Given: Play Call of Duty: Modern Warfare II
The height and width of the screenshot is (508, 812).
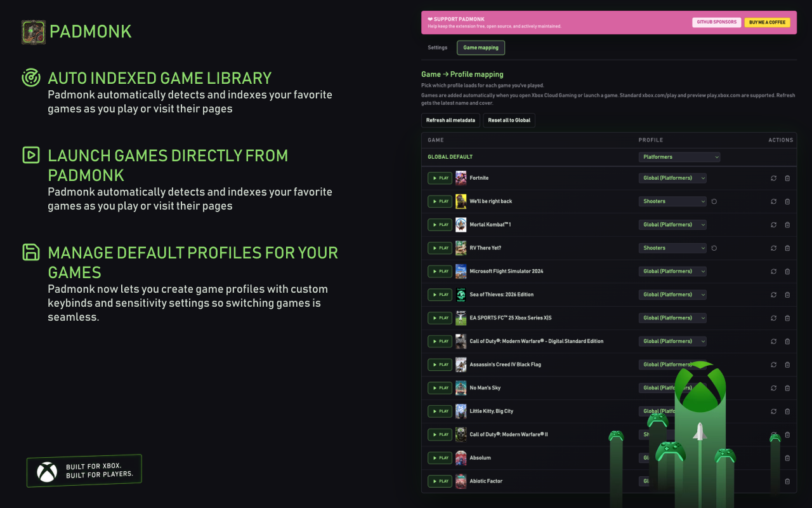Looking at the screenshot, I should (x=440, y=434).
